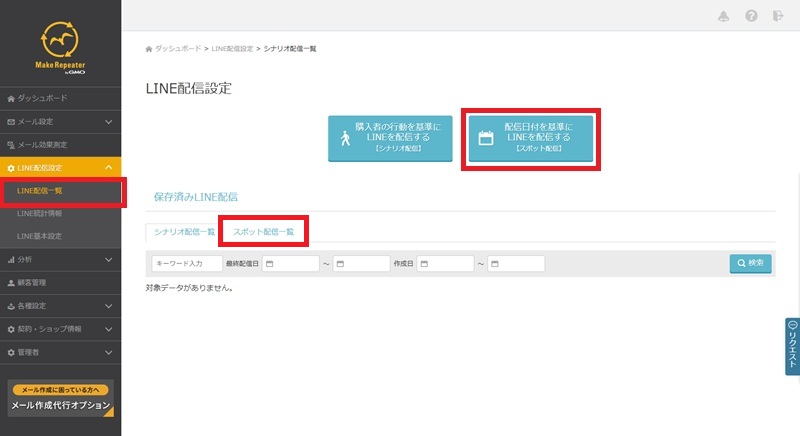
Task: Click the キーワード入力 search field
Action: click(187, 264)
